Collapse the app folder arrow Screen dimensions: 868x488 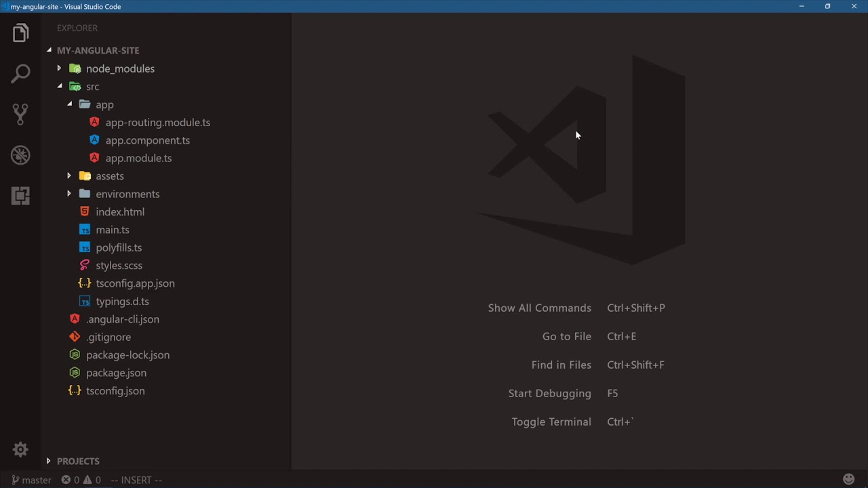click(x=69, y=104)
